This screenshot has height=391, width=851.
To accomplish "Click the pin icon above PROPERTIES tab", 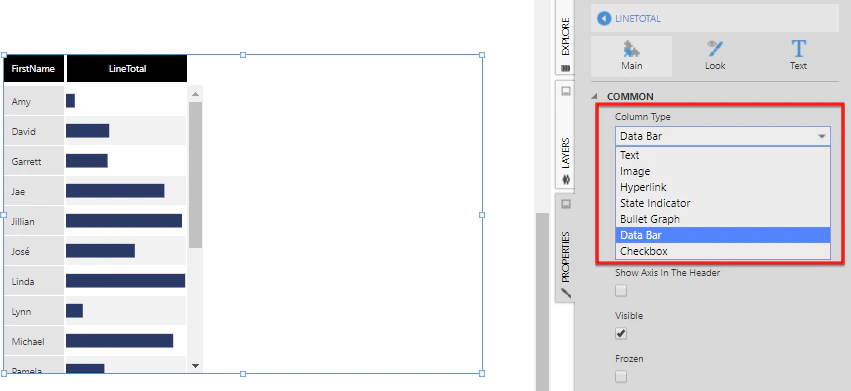I will pos(565,204).
